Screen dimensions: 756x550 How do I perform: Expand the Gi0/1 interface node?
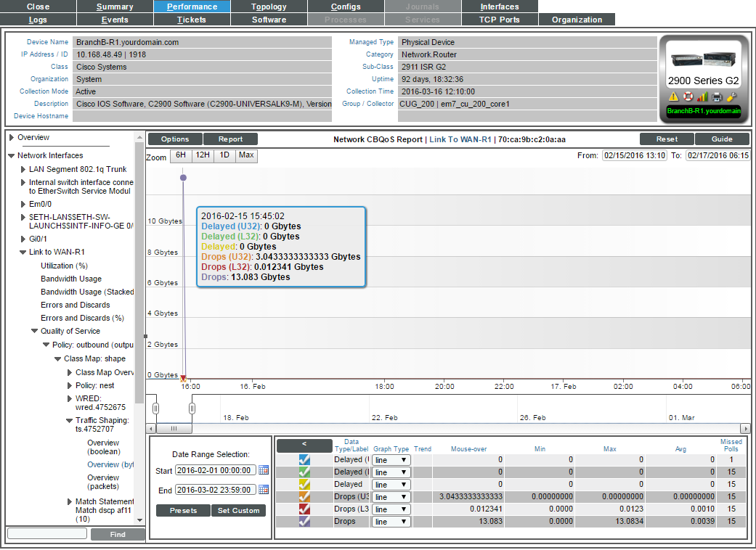[x=23, y=239]
